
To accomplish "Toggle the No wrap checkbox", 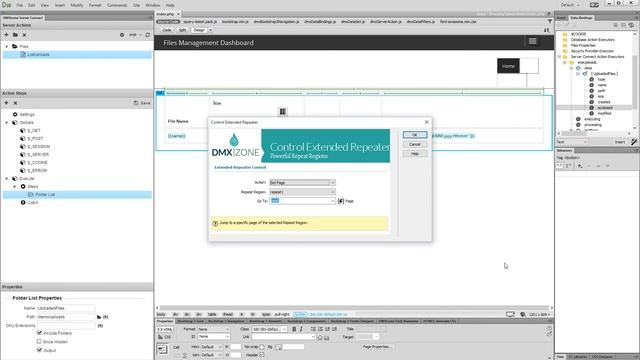I will (x=262, y=347).
